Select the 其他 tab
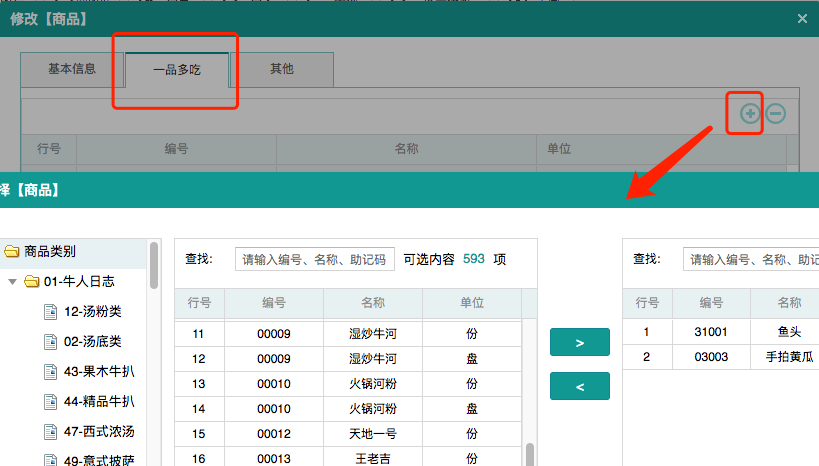Screen dimensions: 819x466 [x=282, y=69]
